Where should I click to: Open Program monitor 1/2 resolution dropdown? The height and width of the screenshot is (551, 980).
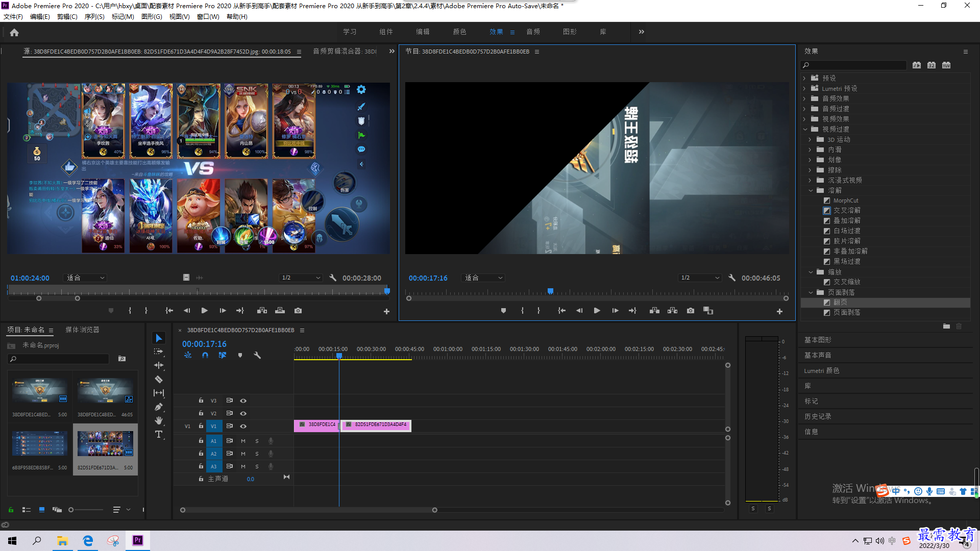point(700,278)
